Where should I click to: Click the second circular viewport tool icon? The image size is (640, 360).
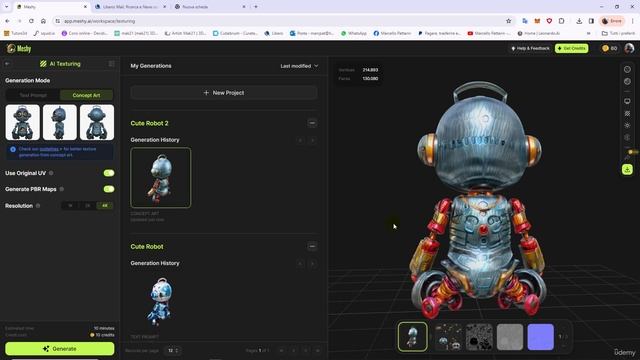[x=627, y=82]
